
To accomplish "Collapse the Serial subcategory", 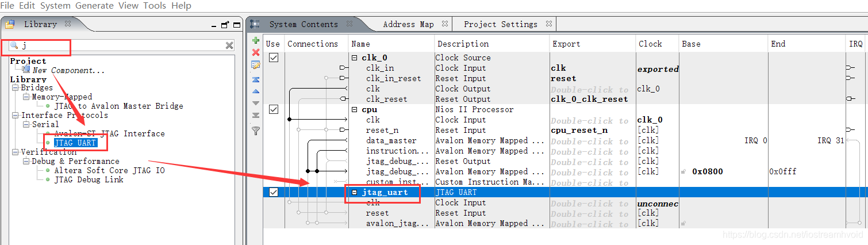I will coord(26,124).
